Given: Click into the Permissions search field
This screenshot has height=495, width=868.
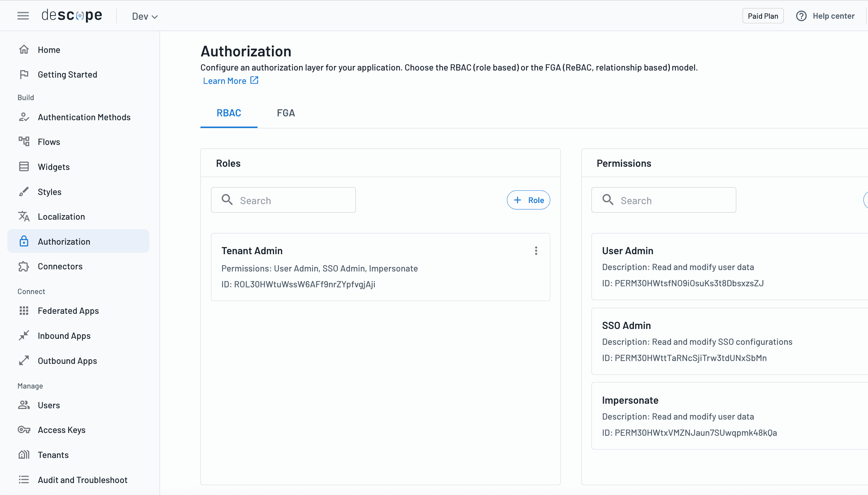Looking at the screenshot, I should coord(663,200).
